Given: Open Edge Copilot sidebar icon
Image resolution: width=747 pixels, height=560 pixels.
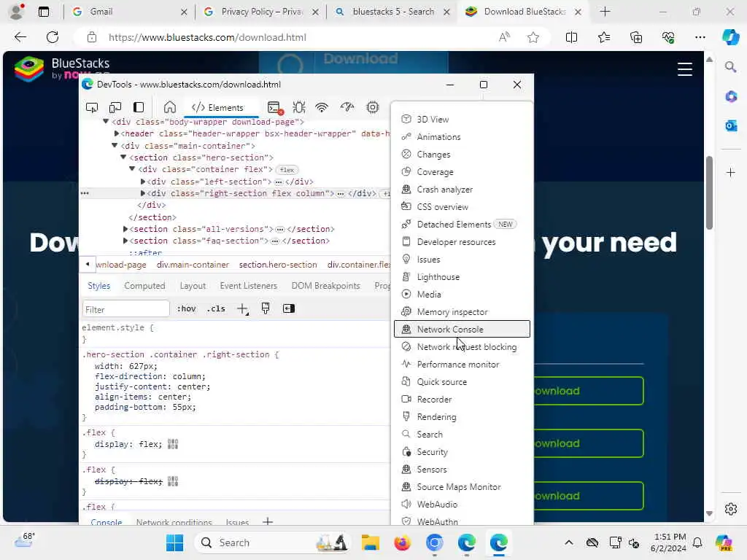Looking at the screenshot, I should (x=730, y=37).
